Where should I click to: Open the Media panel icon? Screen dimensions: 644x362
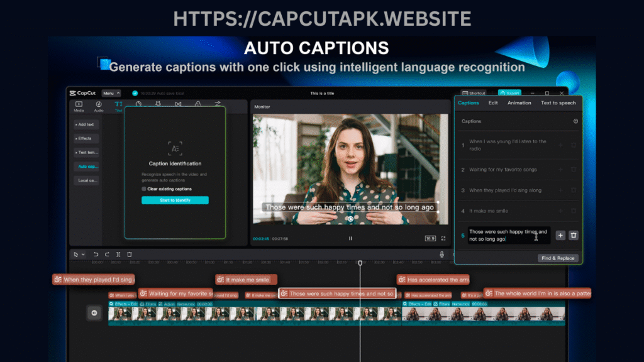coord(79,104)
